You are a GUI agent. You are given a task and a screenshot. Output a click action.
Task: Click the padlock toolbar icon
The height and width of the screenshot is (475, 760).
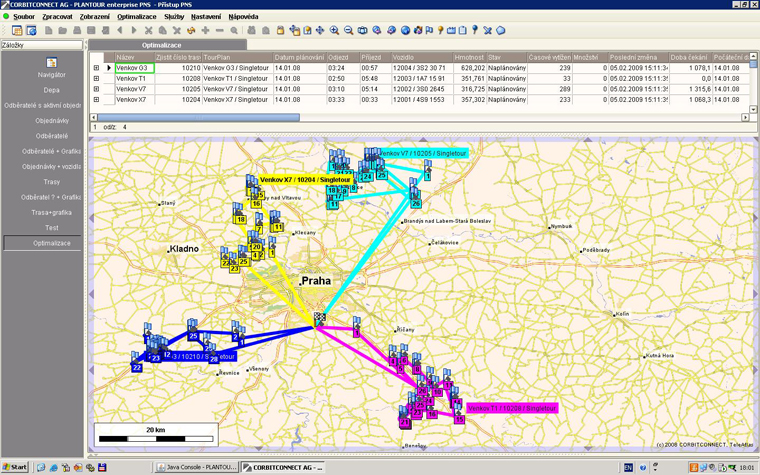pyautogui.click(x=280, y=31)
